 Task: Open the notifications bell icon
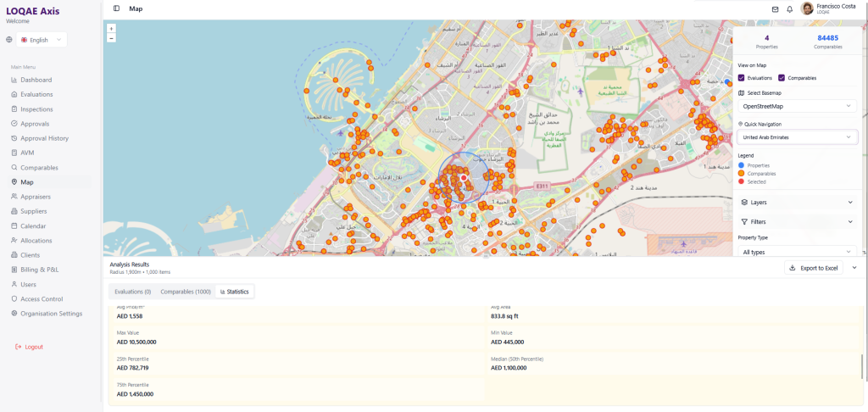[790, 9]
